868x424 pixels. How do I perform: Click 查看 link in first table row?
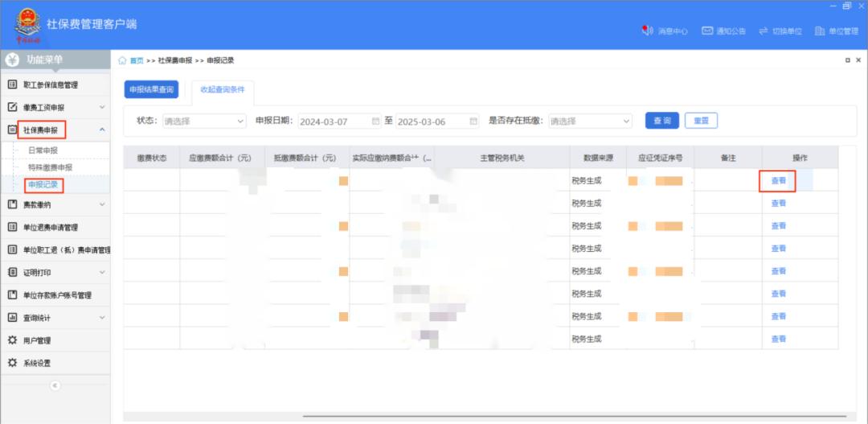[x=778, y=181]
